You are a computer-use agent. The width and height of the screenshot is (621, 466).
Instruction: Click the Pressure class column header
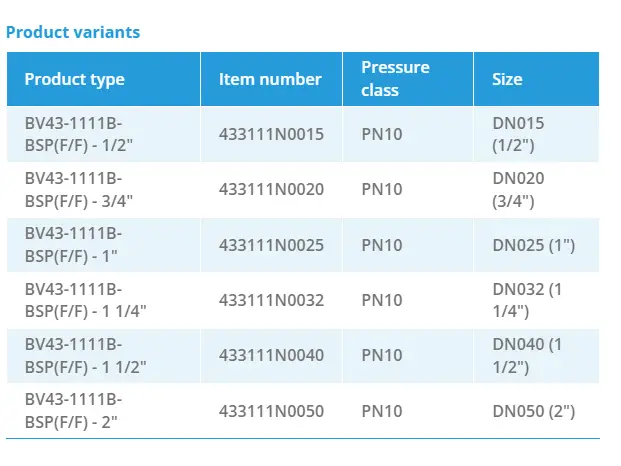395,79
